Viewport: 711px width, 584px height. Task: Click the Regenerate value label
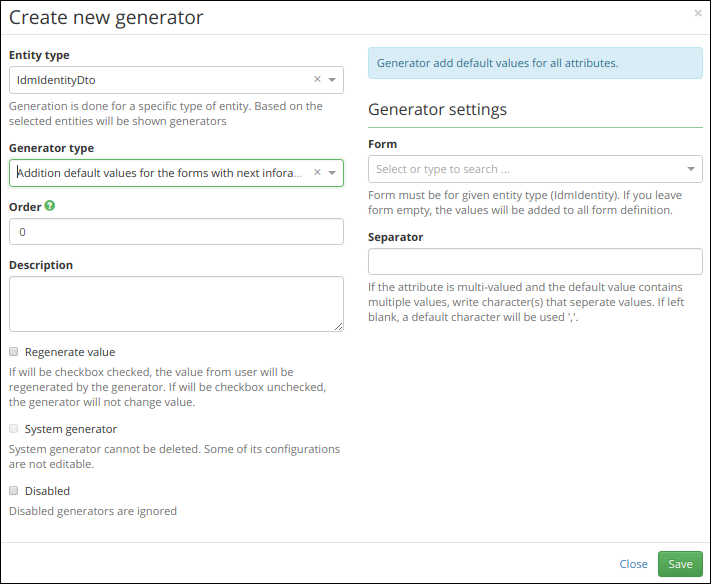[70, 352]
